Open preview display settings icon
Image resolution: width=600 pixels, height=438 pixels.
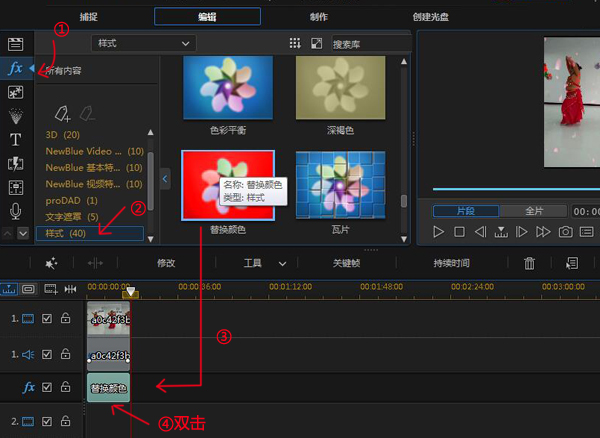pyautogui.click(x=586, y=232)
